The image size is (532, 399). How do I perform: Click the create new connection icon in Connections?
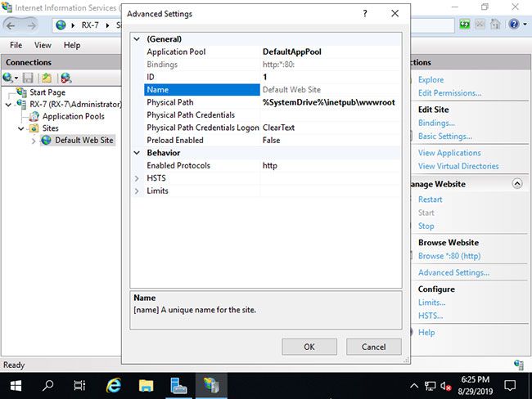click(x=8, y=78)
